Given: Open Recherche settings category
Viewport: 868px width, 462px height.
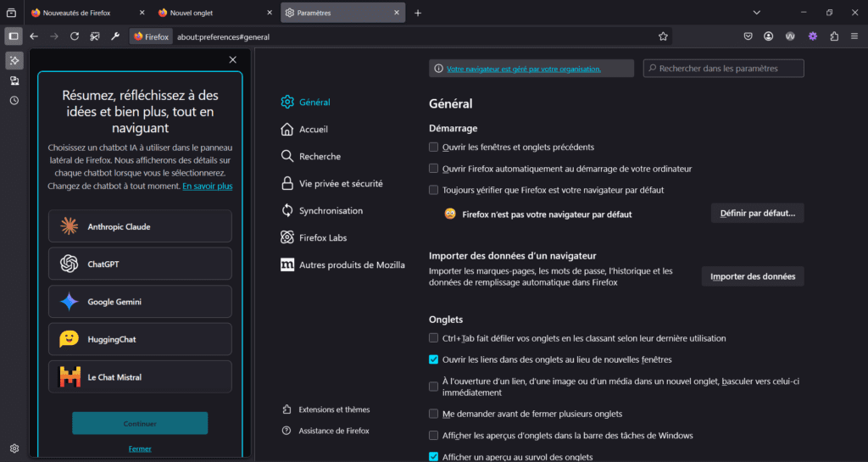Looking at the screenshot, I should click(310, 156).
